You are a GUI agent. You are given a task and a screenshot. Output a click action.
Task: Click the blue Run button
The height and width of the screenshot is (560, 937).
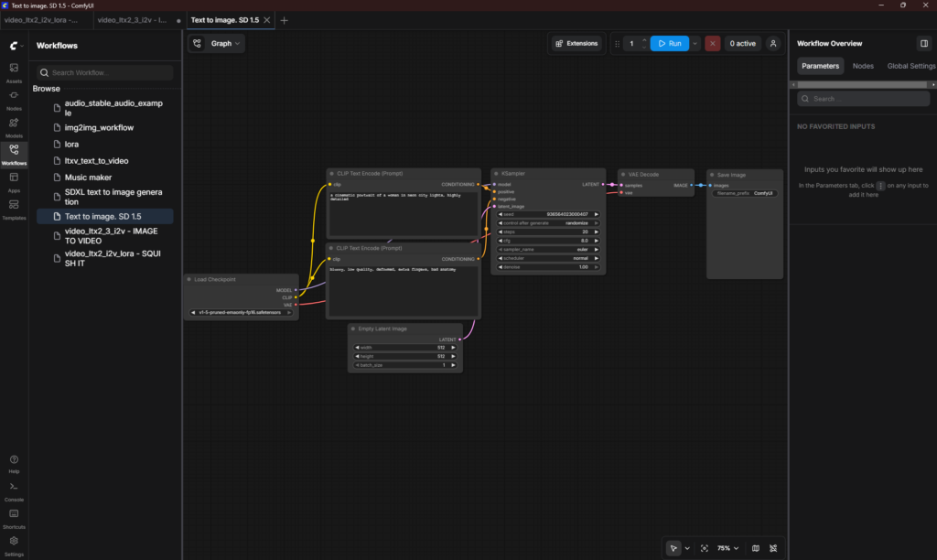pyautogui.click(x=669, y=43)
